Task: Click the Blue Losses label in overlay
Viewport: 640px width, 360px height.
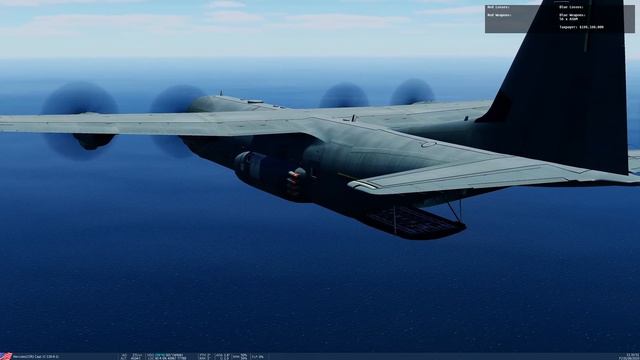Action: [x=571, y=7]
